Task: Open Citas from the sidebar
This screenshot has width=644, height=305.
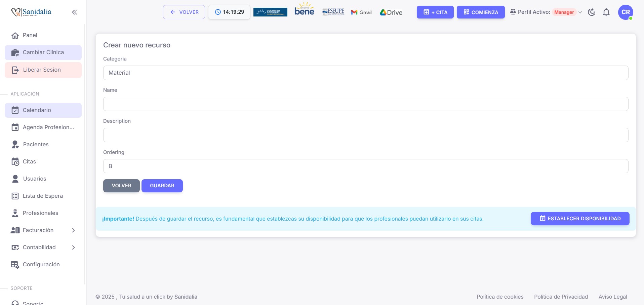Action: pos(29,161)
